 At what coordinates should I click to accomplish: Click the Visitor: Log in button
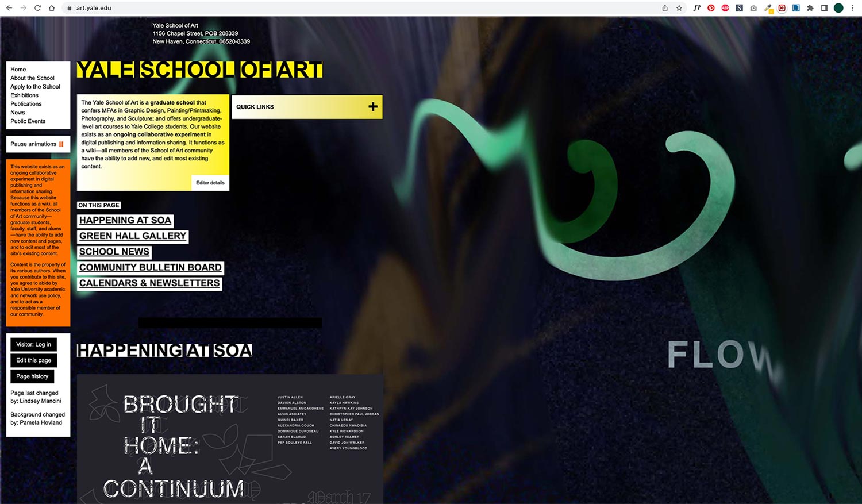(x=33, y=344)
